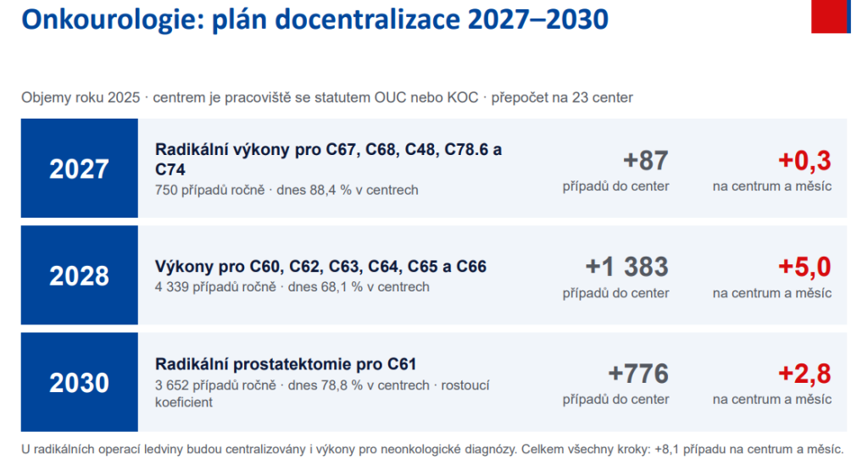Select the blue 2028 year block
This screenshot has height=465, width=868.
[79, 274]
